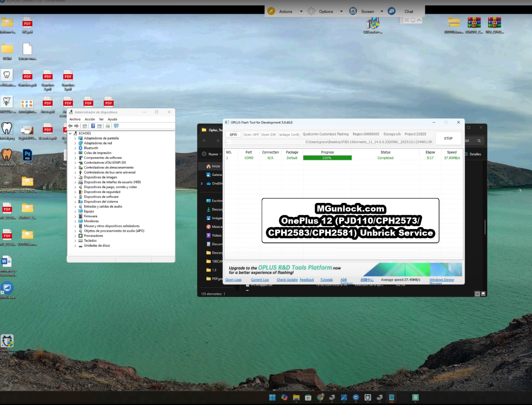Click the UltraViewer Screen camera icon

click(353, 11)
